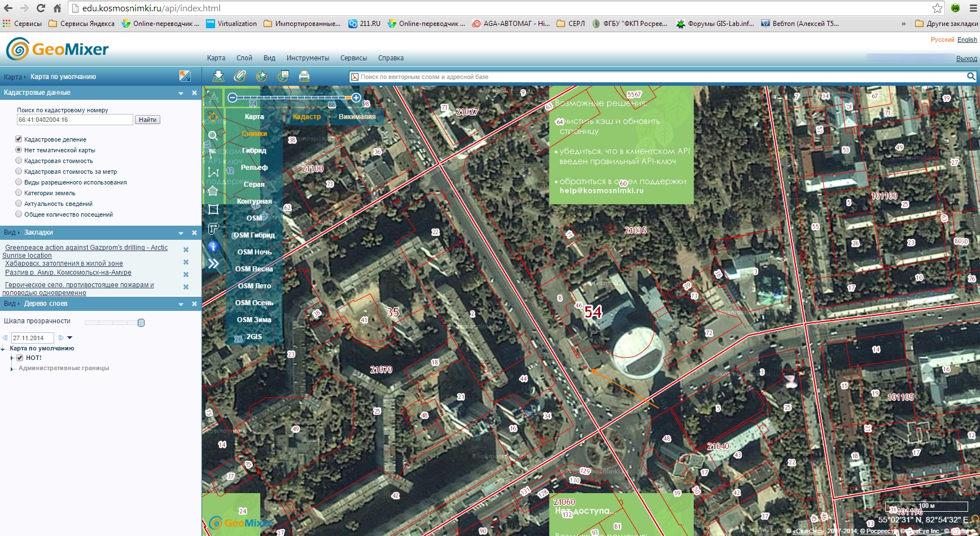Switch map base layer to OSM Гибрид
The image size is (980, 536).
pos(254,235)
